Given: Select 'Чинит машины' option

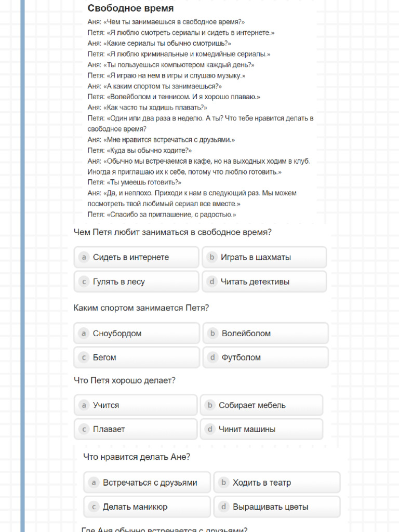Looking at the screenshot, I should [x=261, y=429].
